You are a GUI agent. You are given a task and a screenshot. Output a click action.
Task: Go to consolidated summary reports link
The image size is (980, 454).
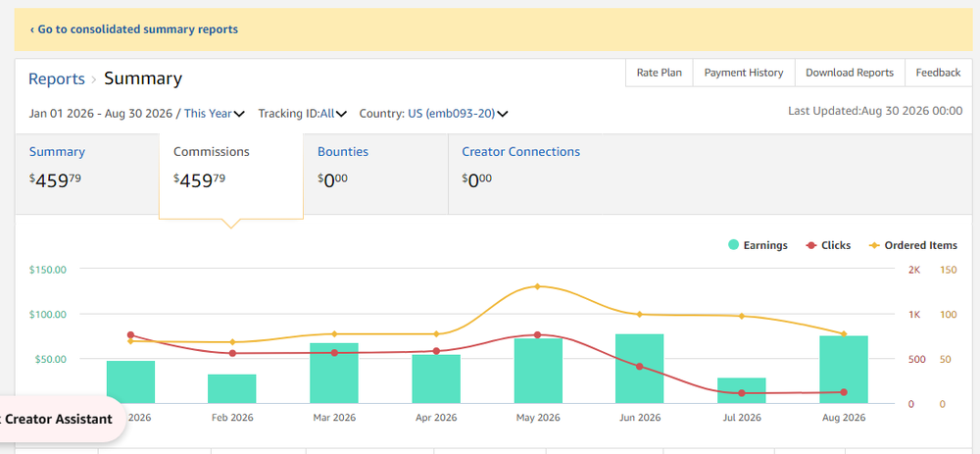[x=133, y=29]
